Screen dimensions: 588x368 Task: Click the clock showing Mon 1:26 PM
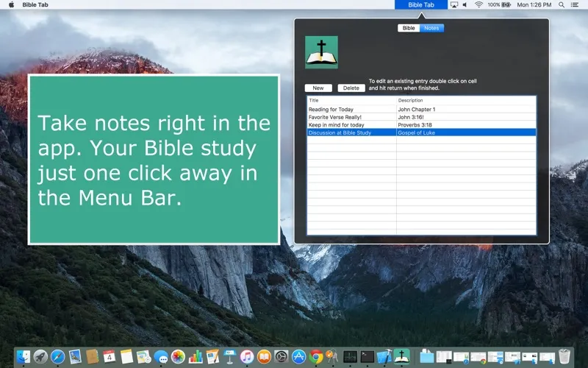click(x=534, y=5)
